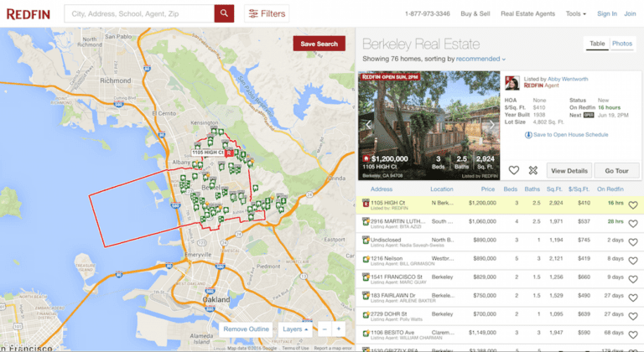Open the recommended sort dropdown
This screenshot has height=352, width=644.
(481, 60)
